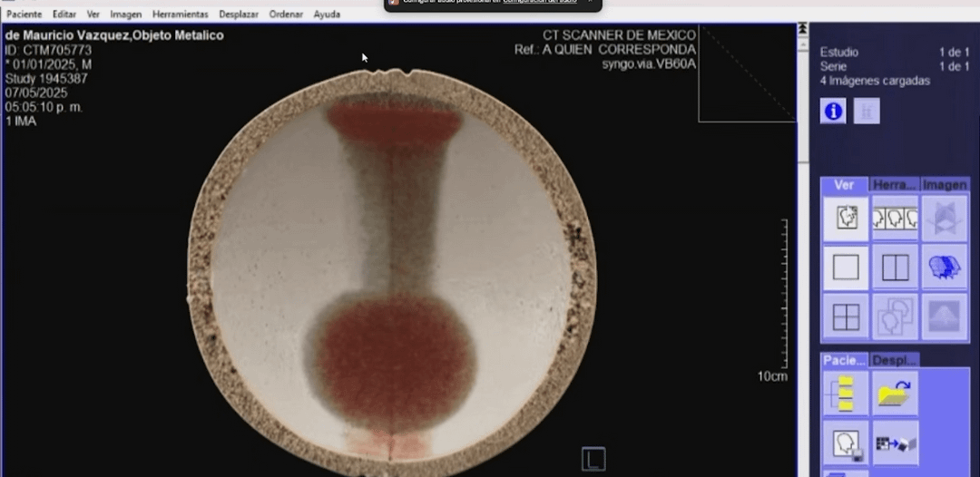
Task: Open the Ayuda menu
Action: pyautogui.click(x=327, y=15)
